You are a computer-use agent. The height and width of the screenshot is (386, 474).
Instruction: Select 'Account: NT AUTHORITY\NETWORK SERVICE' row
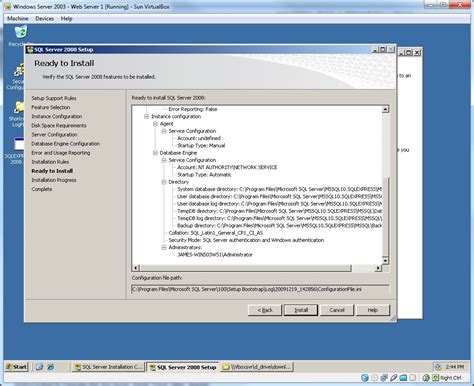click(227, 167)
